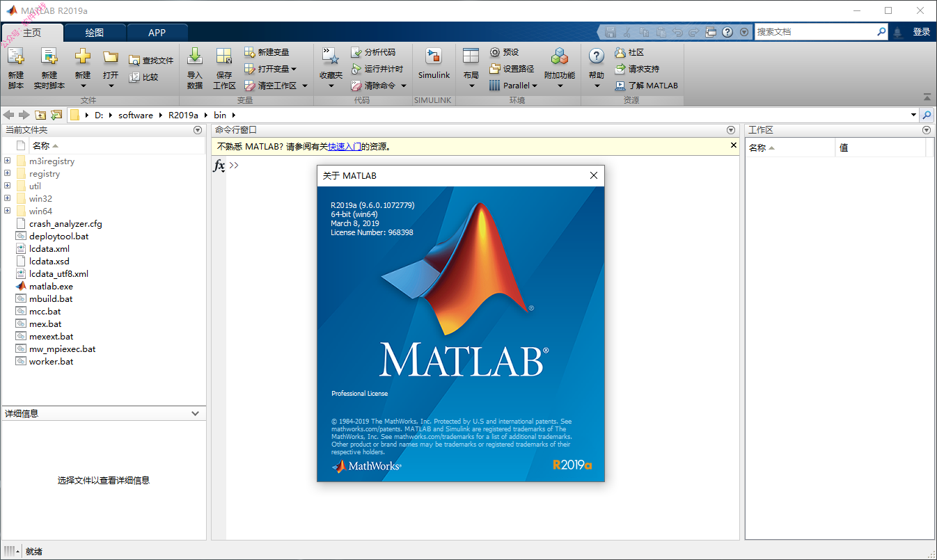The width and height of the screenshot is (937, 560).
Task: Click the 值 column header in 工作区
Action: (x=881, y=147)
